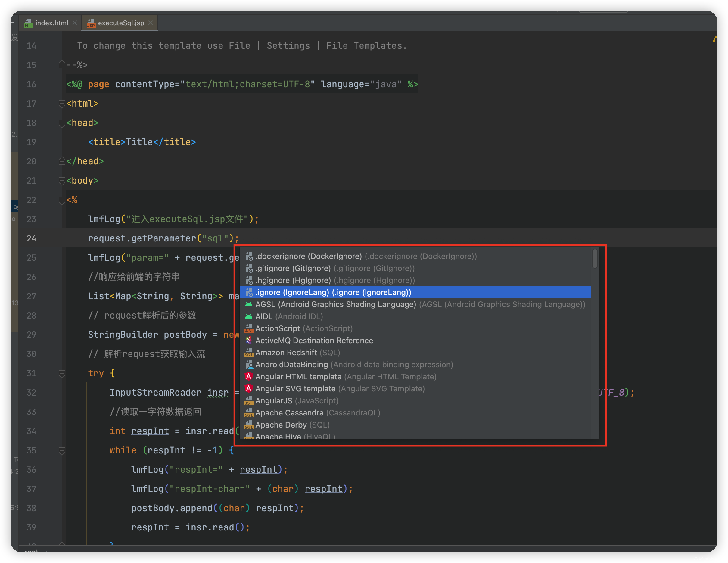Screen dimensions: 728x563
Task: Click the Apache Cassandra SQL icon
Action: point(249,412)
